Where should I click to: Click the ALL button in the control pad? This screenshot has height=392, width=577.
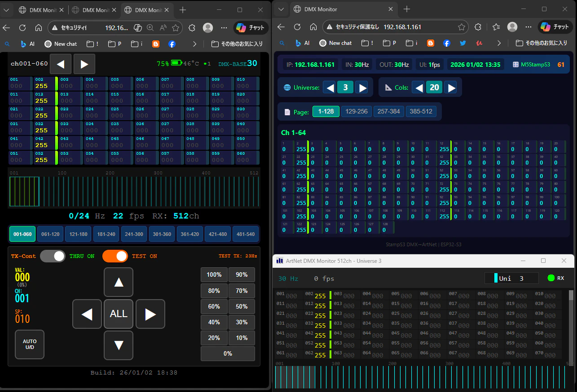click(119, 314)
